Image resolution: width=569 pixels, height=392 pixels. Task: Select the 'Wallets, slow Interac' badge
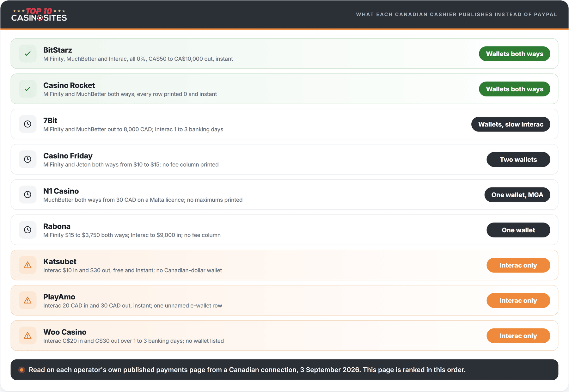click(511, 124)
